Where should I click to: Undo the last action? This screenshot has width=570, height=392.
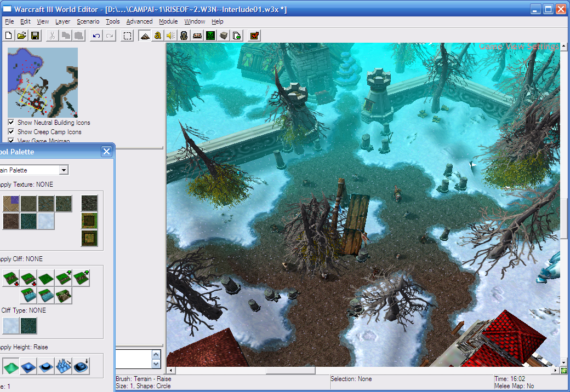pos(96,36)
